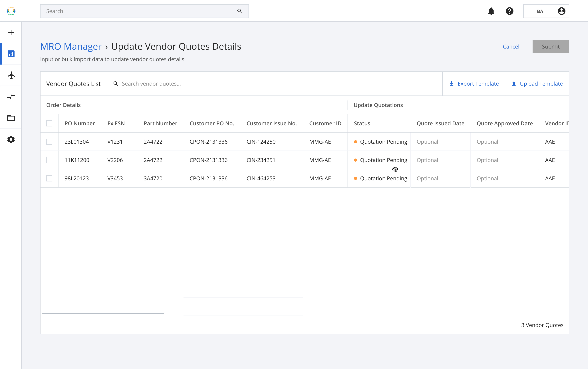588x369 pixels.
Task: Click the MRO Manager breadcrumb link
Action: point(71,46)
